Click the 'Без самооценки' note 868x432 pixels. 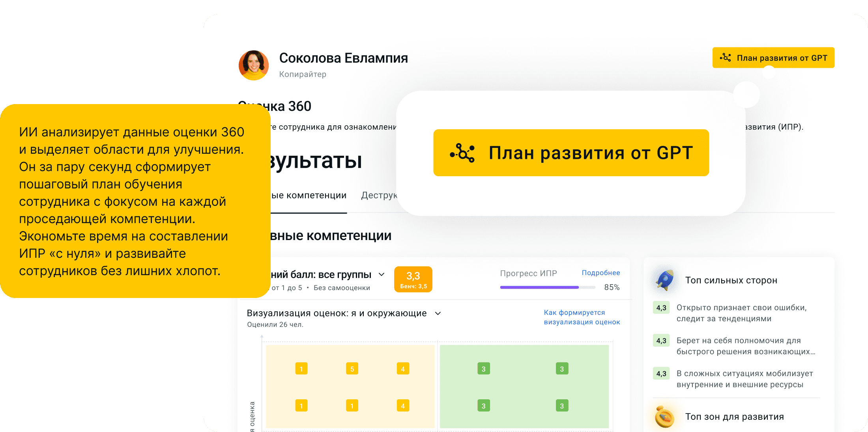click(342, 288)
